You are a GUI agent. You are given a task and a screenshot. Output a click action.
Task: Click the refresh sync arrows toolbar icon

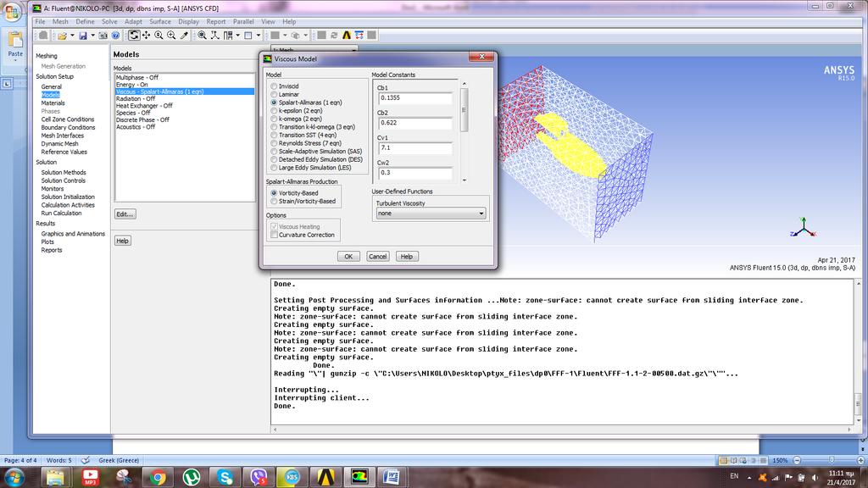point(334,36)
